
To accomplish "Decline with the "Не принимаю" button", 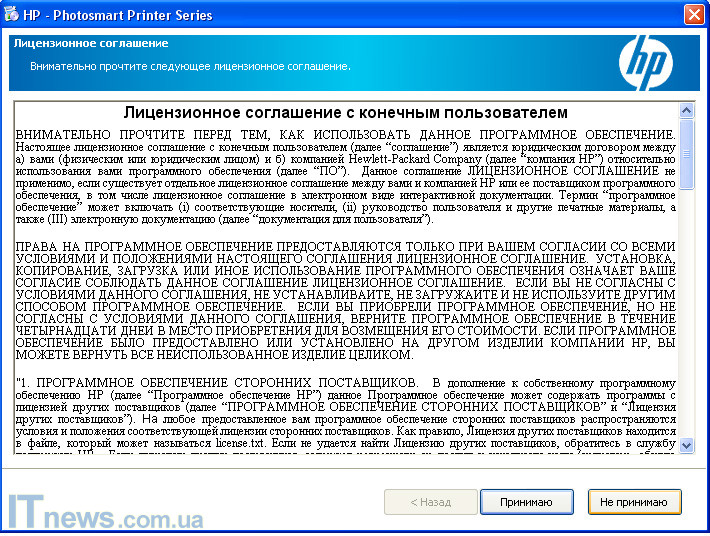I will (x=633, y=501).
